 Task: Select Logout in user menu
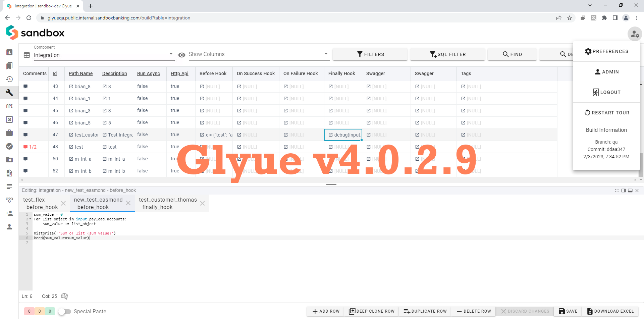pos(606,92)
